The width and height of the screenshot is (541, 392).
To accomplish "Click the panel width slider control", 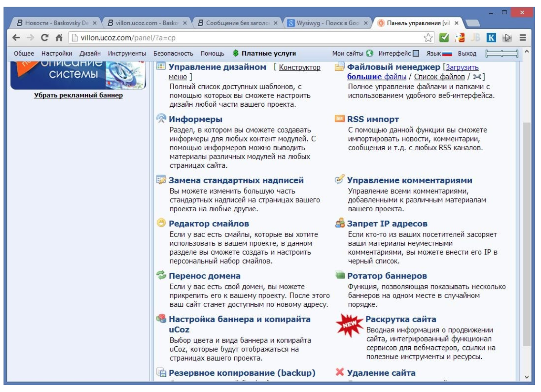I will pos(502,53).
